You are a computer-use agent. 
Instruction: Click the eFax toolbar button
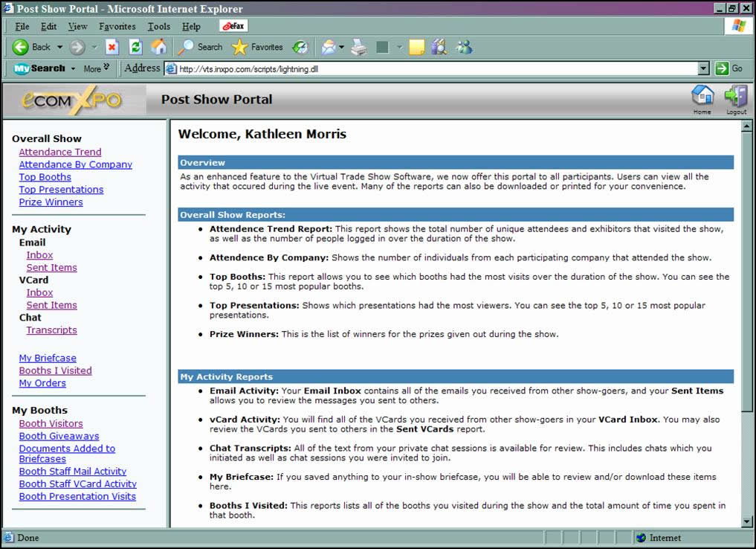(x=233, y=26)
